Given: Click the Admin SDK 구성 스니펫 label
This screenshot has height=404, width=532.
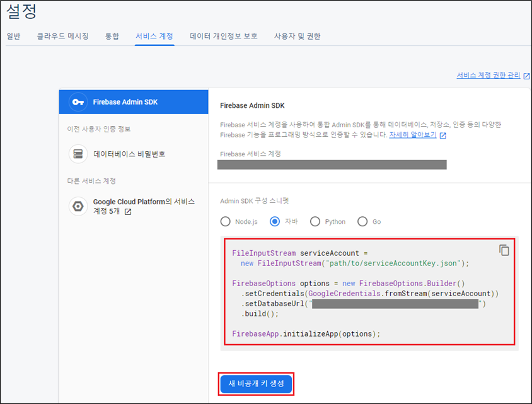Looking at the screenshot, I should click(254, 201).
